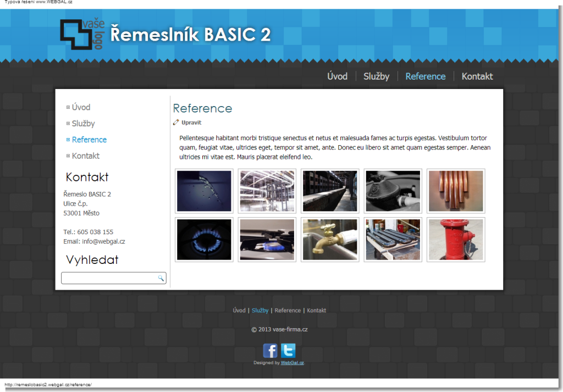Viewport: 563px width, 392px height.
Task: Click the Kontakt footer link
Action: pos(316,311)
